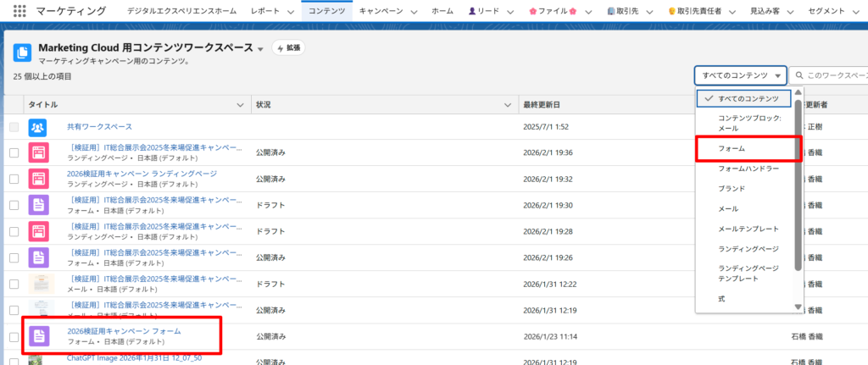
Task: Open タイトル column header menu chevron
Action: [240, 104]
